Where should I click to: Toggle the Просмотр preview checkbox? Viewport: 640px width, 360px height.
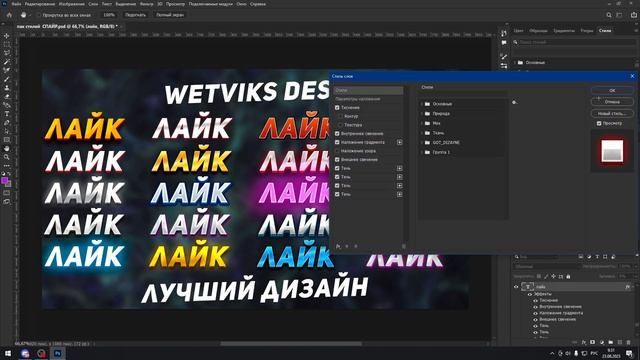(x=599, y=123)
